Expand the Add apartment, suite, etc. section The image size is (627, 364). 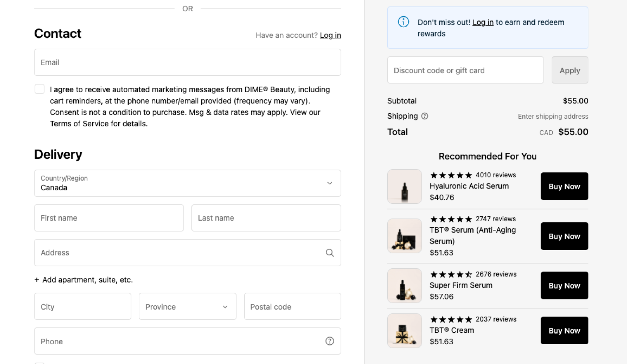tap(83, 279)
